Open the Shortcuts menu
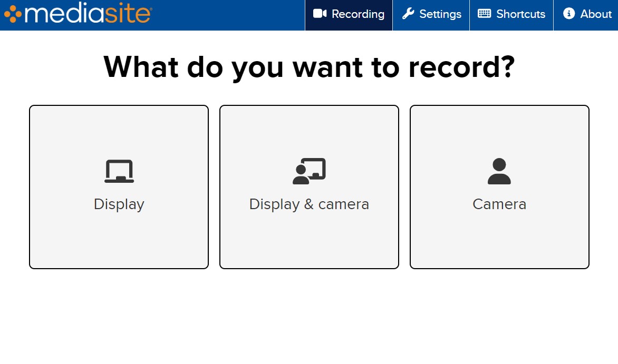 [x=511, y=14]
